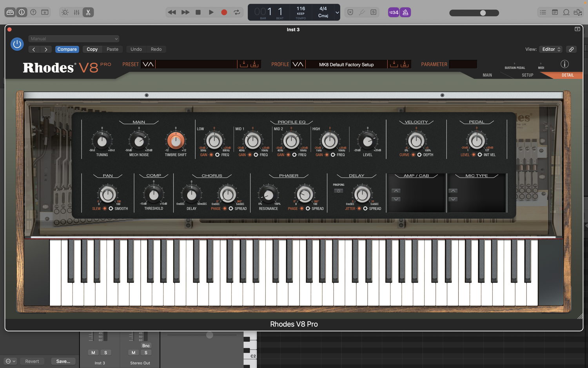Start playback with the Play button

click(211, 12)
